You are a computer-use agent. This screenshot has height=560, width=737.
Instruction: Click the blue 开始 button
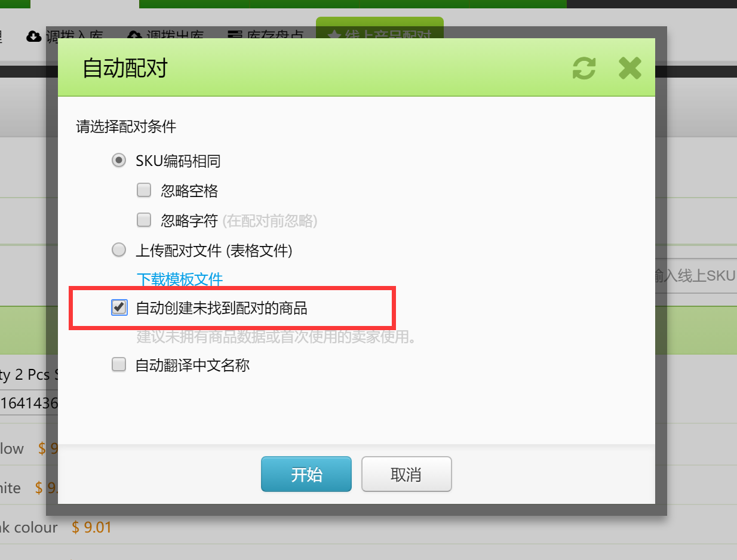click(x=306, y=474)
